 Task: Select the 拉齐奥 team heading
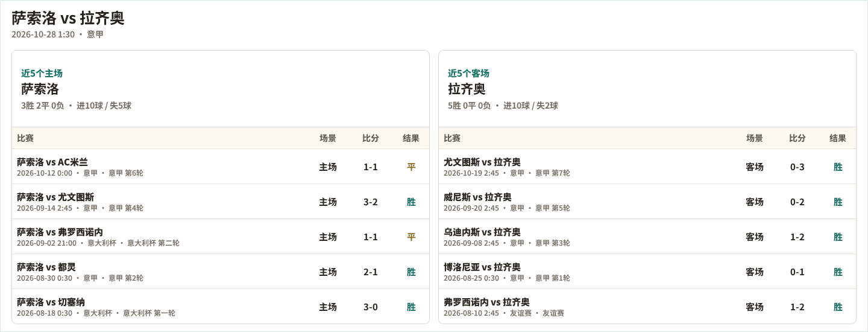click(x=467, y=89)
